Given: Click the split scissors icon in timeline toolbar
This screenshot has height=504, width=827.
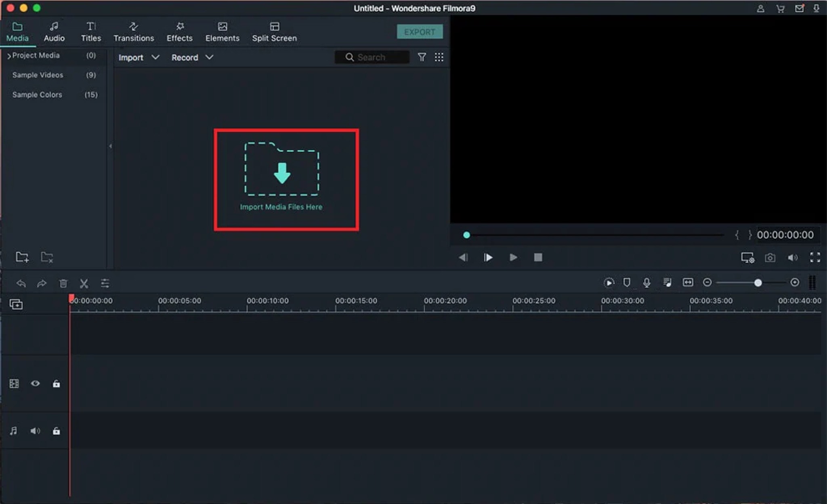Looking at the screenshot, I should (x=84, y=283).
